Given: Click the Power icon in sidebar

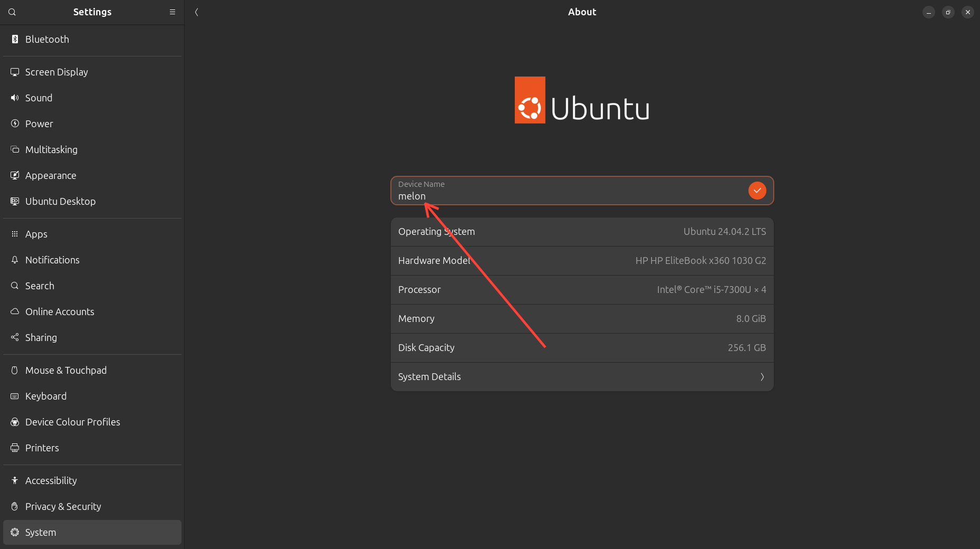Looking at the screenshot, I should [15, 124].
